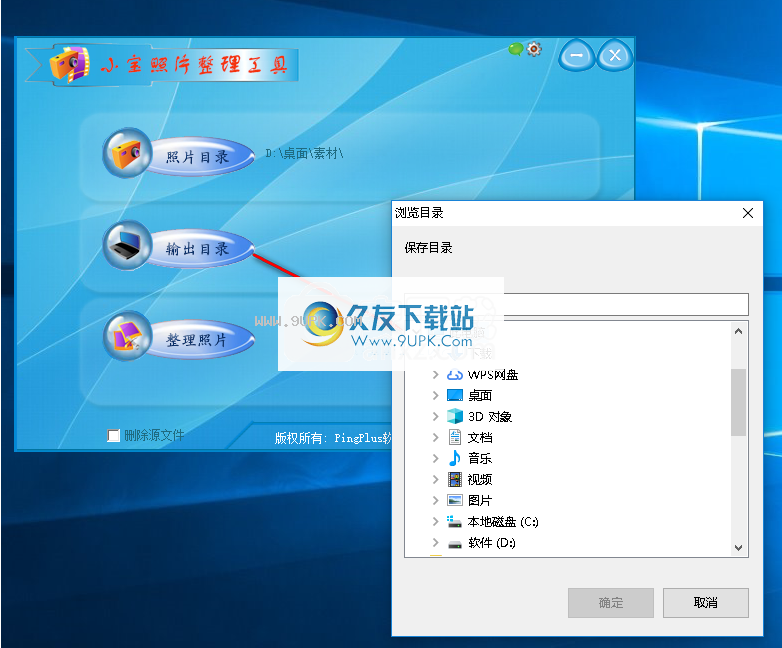Image resolution: width=782 pixels, height=648 pixels.
Task: Click the folder tree scrollbar up arrow
Action: pos(739,331)
